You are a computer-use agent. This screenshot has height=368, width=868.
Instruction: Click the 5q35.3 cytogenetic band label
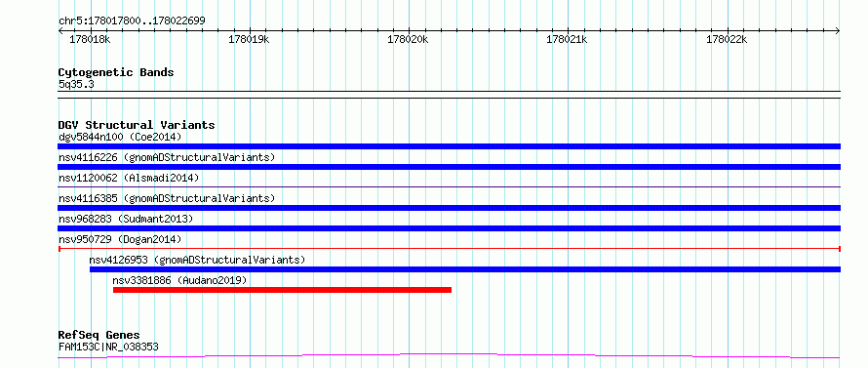point(76,85)
